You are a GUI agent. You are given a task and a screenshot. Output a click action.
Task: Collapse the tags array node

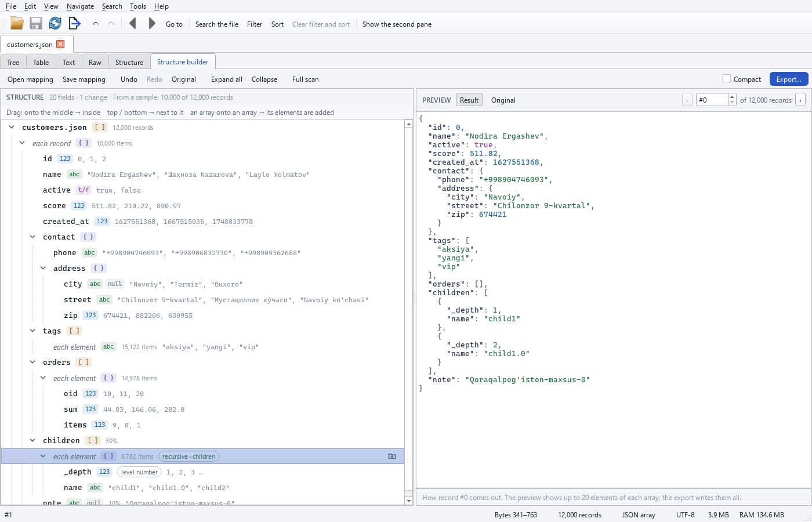tap(32, 331)
